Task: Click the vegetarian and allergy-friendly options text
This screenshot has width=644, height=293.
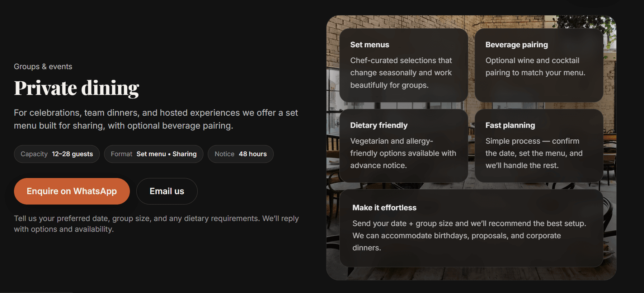Action: click(403, 153)
